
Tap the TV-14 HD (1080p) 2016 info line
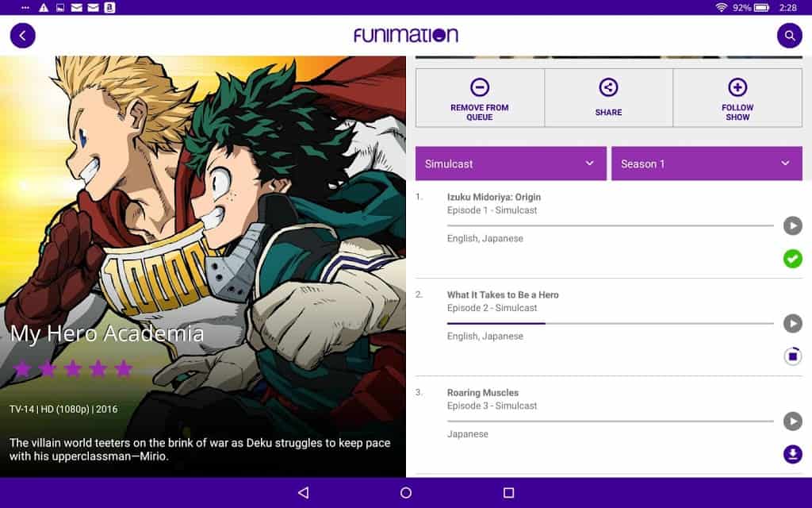tap(63, 409)
